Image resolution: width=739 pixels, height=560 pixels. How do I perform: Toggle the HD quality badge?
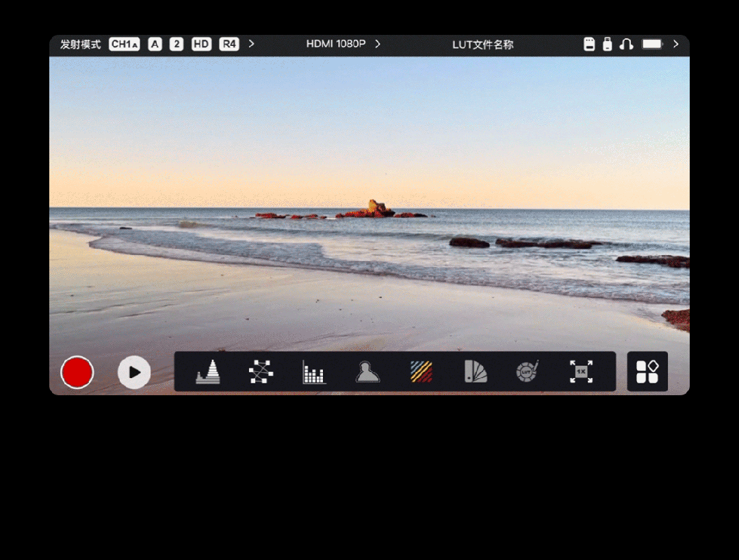tap(201, 44)
